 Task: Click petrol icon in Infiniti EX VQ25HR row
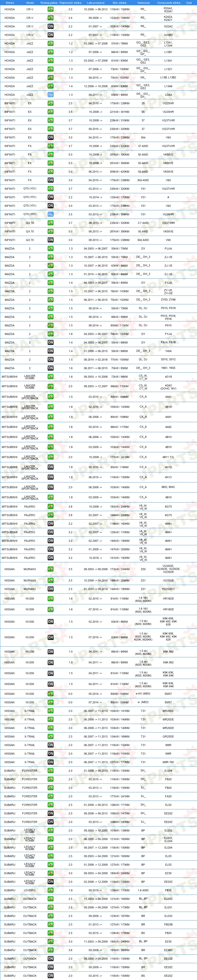pos(50,103)
